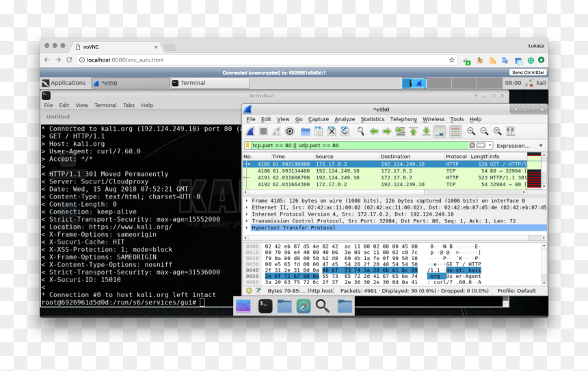Image resolution: width=588 pixels, height=371 pixels.
Task: Switch to *eth0 taskbar window
Action: [130, 83]
